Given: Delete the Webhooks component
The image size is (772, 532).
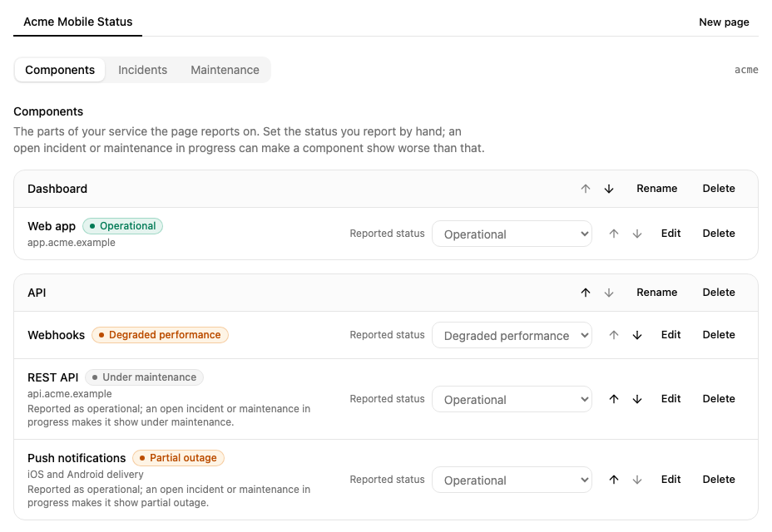Looking at the screenshot, I should (x=719, y=335).
